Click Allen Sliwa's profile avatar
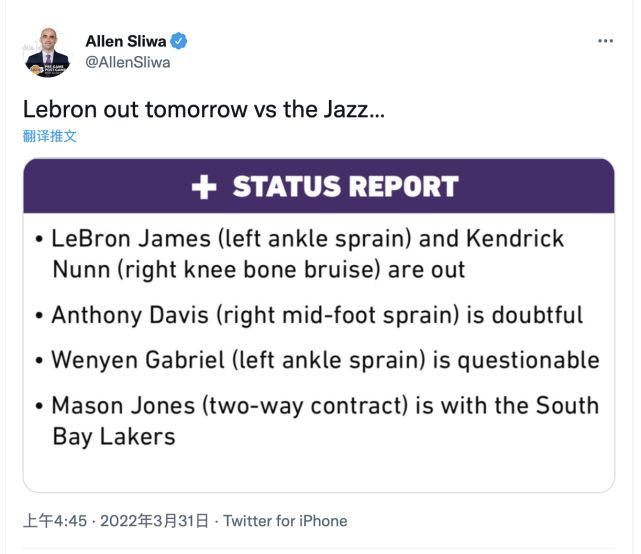Screen dimensions: 641x554 (47, 53)
